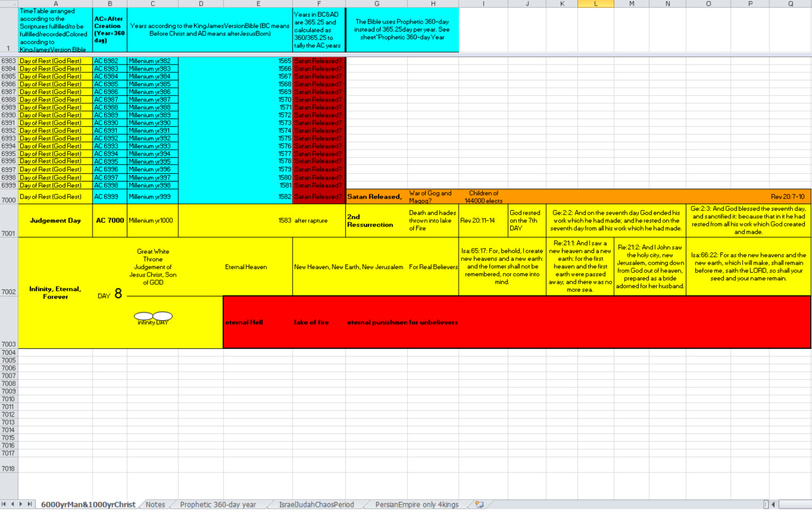Select column F header
The width and height of the screenshot is (812, 512).
point(319,4)
